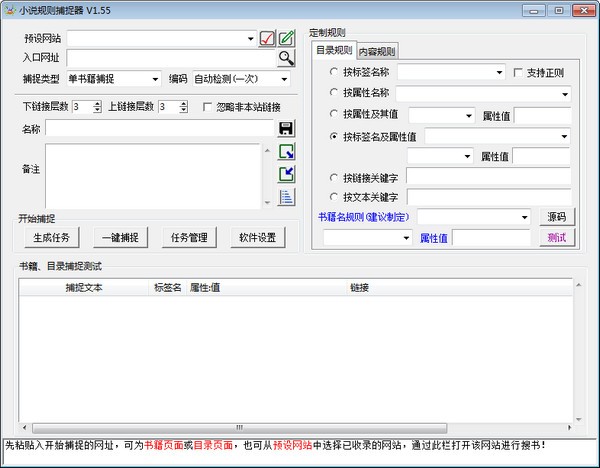This screenshot has height=468, width=600.
Task: Open 软件设置 settings button
Action: 257,238
